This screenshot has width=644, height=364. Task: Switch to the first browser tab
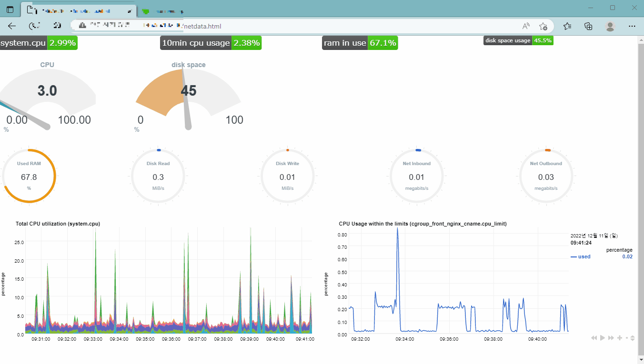pyautogui.click(x=79, y=10)
